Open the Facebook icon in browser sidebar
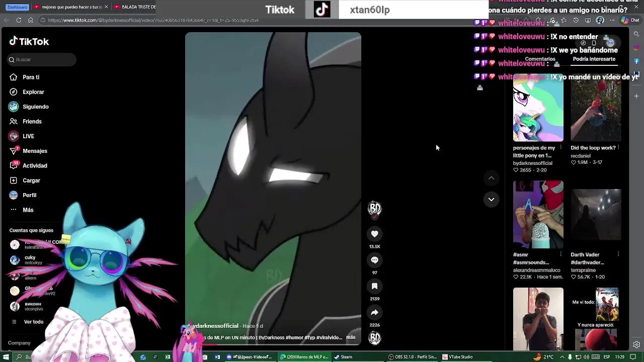 [x=636, y=61]
